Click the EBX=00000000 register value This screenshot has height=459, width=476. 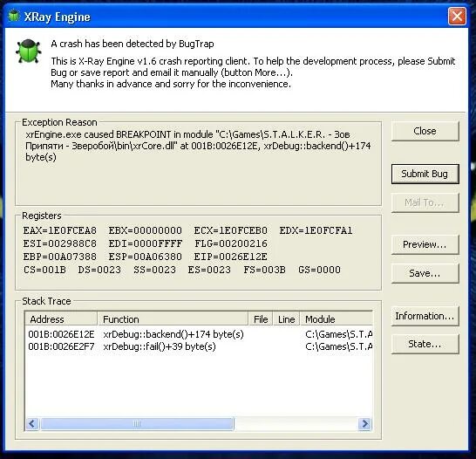coord(146,230)
